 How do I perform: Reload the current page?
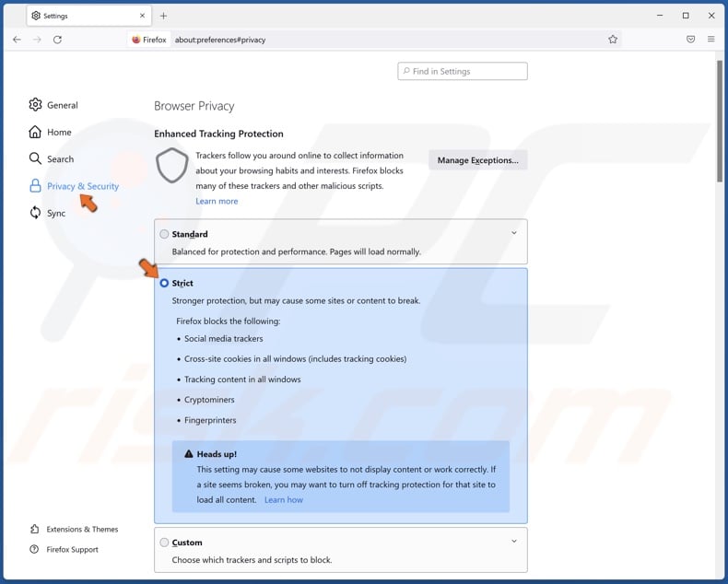click(x=57, y=40)
